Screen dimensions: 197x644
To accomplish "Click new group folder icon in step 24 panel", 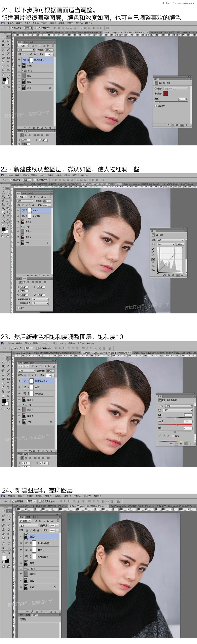I will [46, 611].
